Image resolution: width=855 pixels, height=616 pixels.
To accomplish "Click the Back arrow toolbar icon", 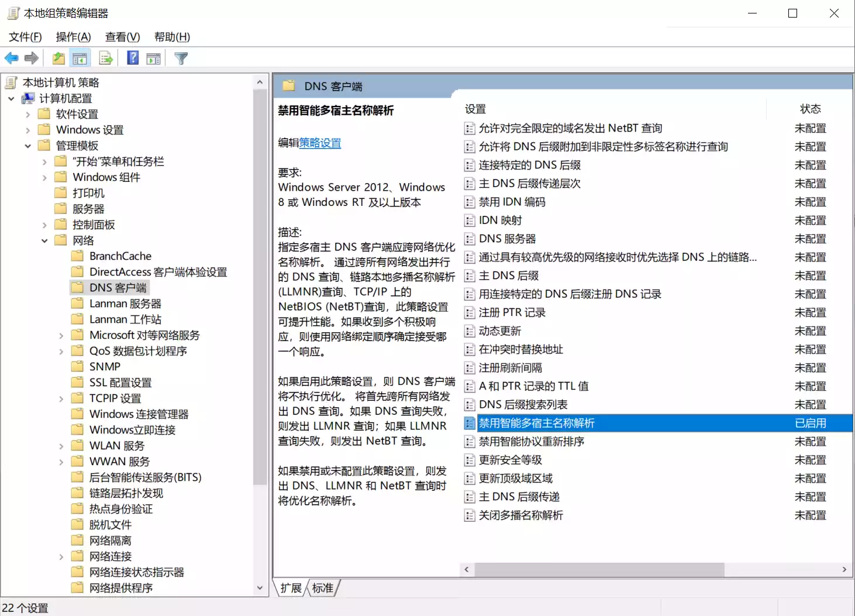I will pyautogui.click(x=11, y=58).
